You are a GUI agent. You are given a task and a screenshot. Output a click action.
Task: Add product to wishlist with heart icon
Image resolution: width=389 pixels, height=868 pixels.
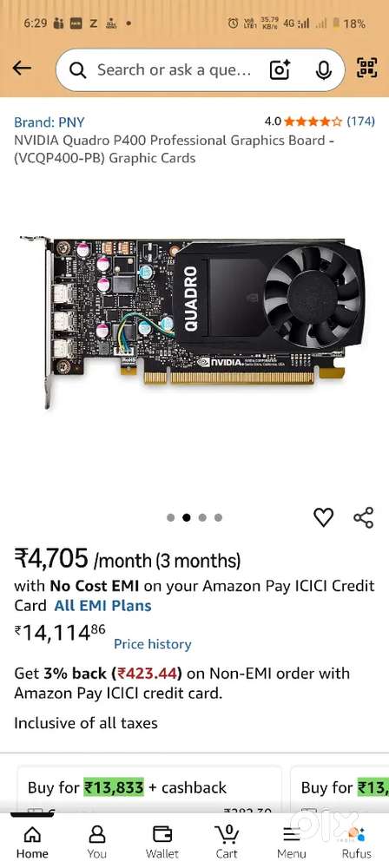tap(324, 517)
